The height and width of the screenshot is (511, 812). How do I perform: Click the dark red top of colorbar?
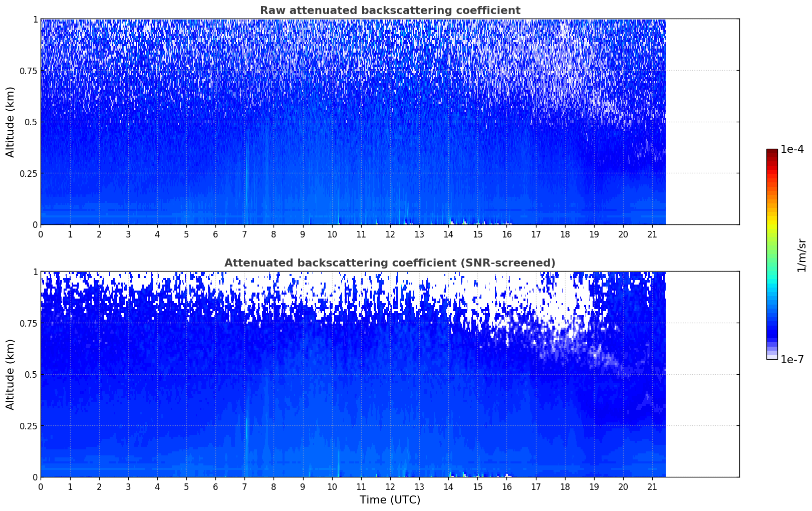772,151
